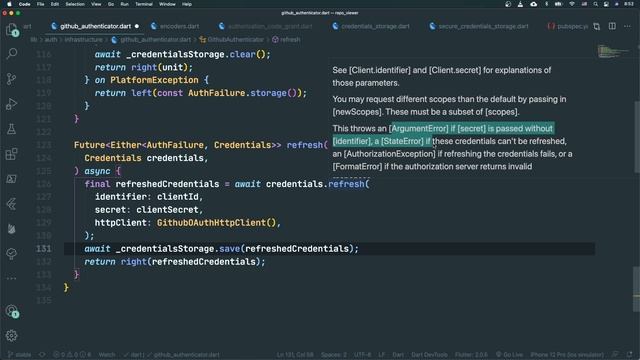Click 'Watch' in the status bar
The image size is (640, 360).
click(107, 355)
